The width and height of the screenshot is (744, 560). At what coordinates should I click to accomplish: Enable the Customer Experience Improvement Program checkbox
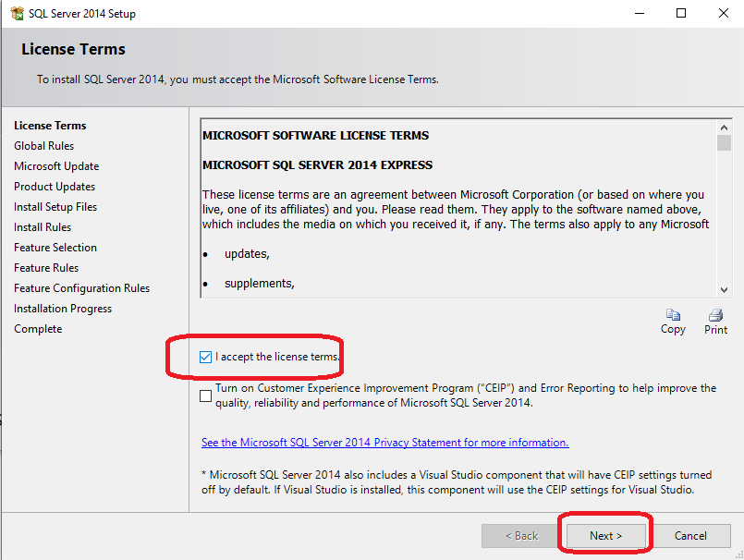click(x=205, y=396)
